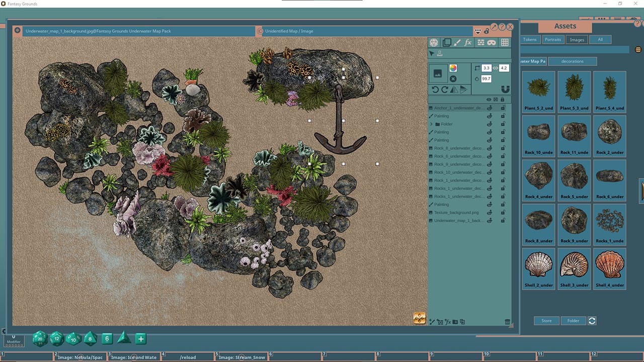
Task: Select the stamp tool below the toolbar
Action: tap(440, 53)
